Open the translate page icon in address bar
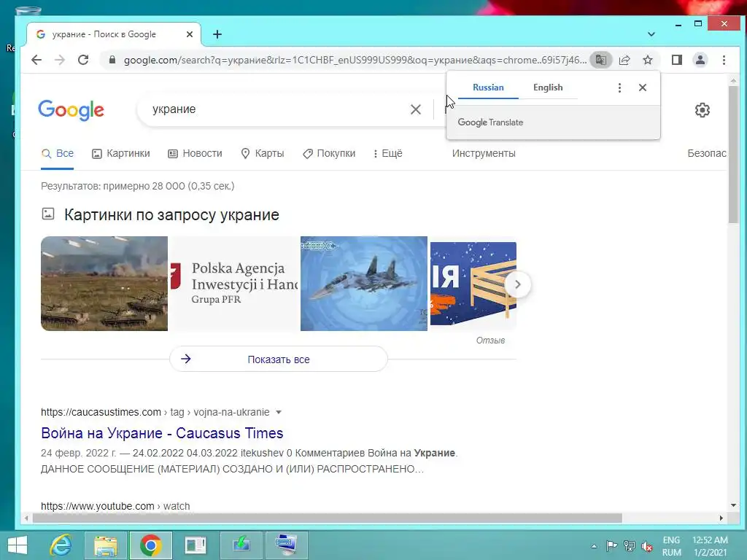The height and width of the screenshot is (560, 747). pos(601,60)
